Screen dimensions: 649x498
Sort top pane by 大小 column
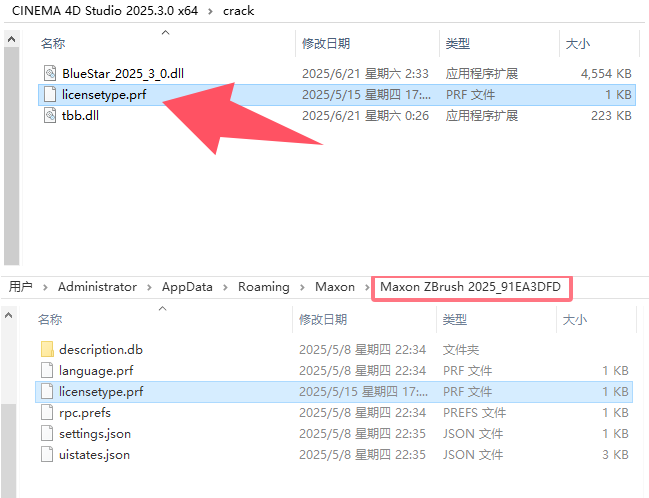click(577, 44)
